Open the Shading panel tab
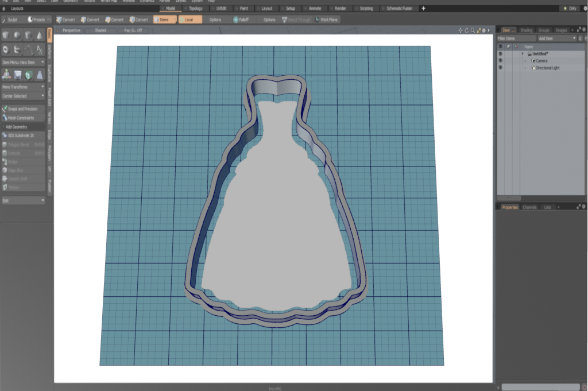 pos(526,30)
